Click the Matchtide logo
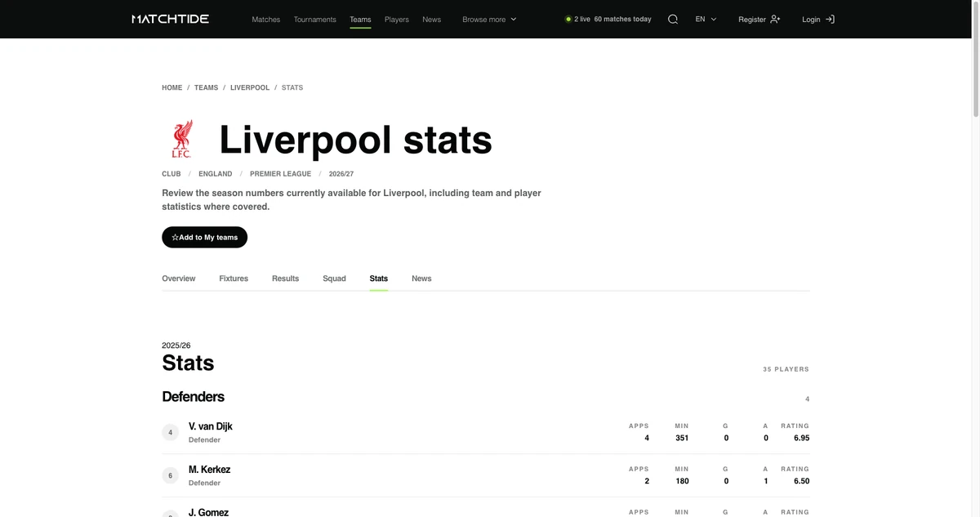This screenshot has width=980, height=517. 170,19
